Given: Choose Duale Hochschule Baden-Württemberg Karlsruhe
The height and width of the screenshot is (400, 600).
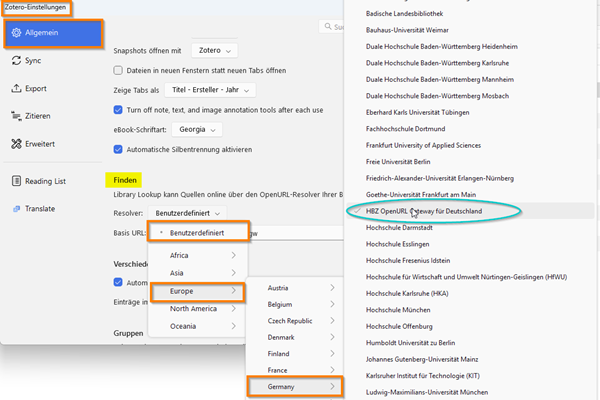Looking at the screenshot, I should [437, 63].
